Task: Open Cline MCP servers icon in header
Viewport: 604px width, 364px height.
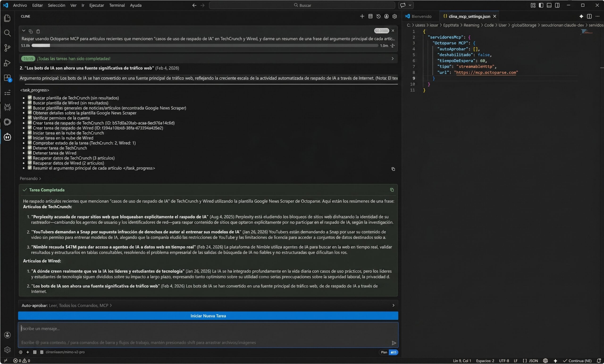Action: [370, 16]
